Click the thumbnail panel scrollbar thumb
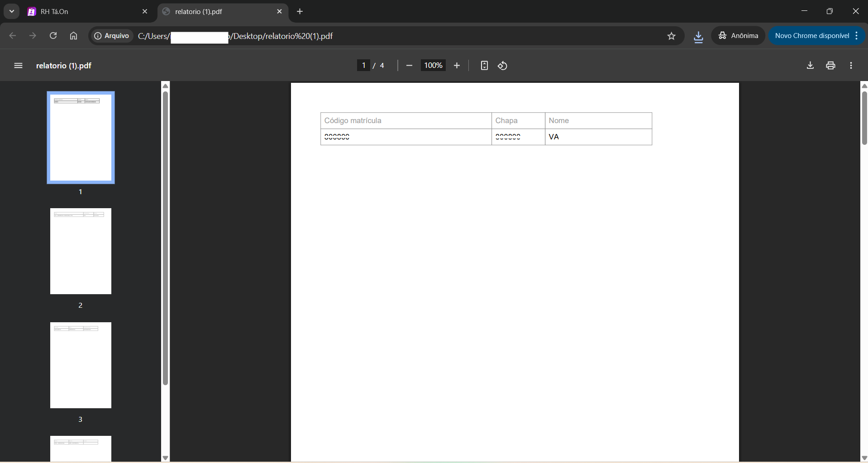The image size is (868, 463). click(165, 238)
